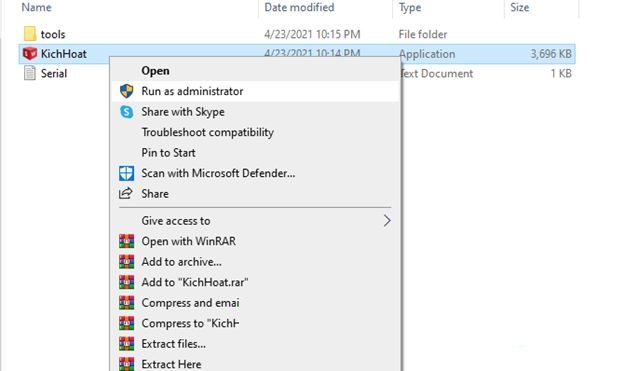The image size is (624, 371).
Task: Click the KichHoat application icon
Action: click(29, 54)
